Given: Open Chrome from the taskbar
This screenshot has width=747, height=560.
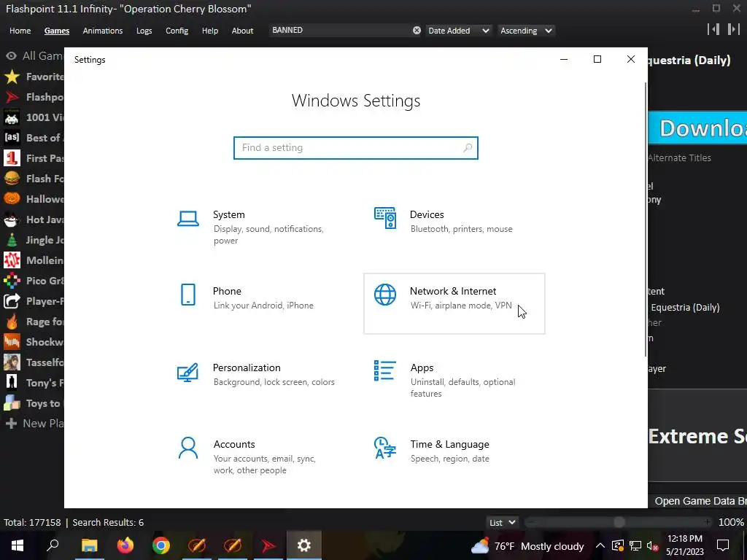Looking at the screenshot, I should [161, 545].
